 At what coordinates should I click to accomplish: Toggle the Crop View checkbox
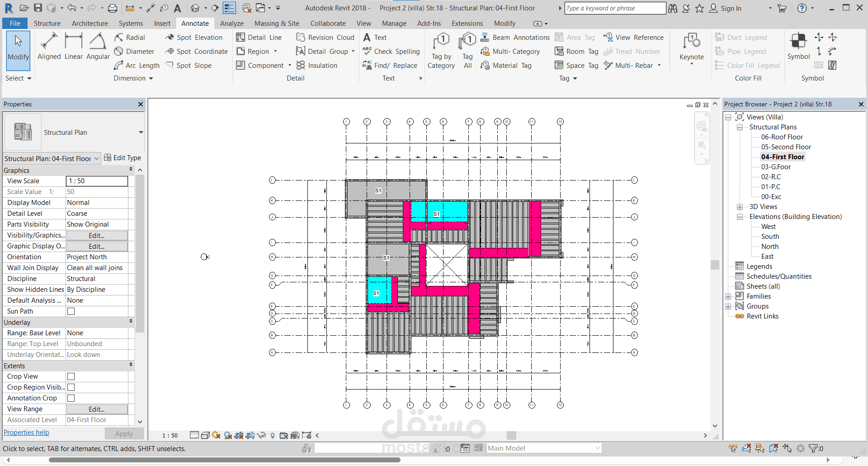pyautogui.click(x=71, y=376)
